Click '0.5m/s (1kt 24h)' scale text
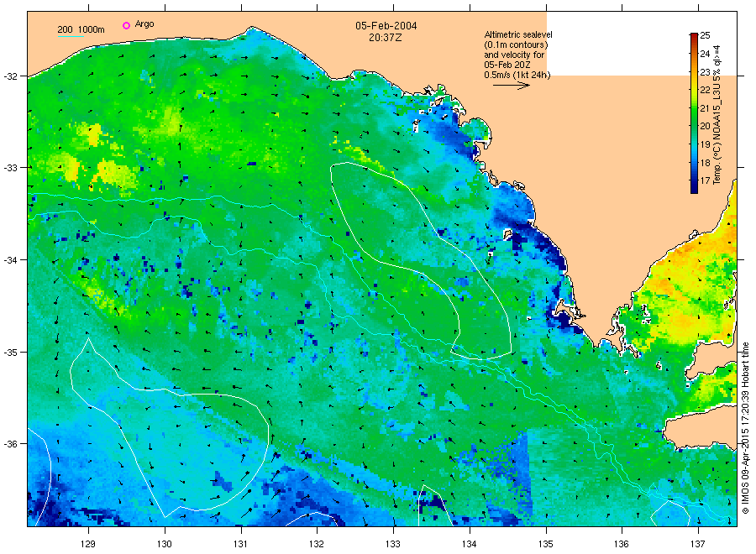Image resolution: width=756 pixels, height=554 pixels. pos(517,75)
